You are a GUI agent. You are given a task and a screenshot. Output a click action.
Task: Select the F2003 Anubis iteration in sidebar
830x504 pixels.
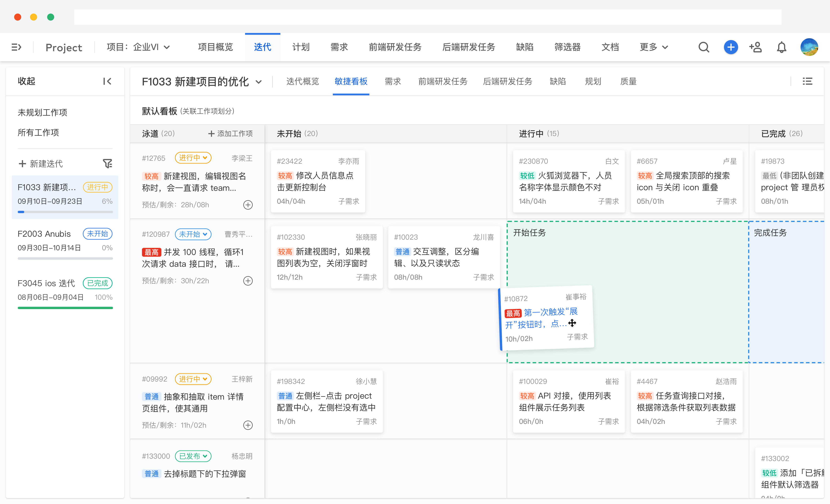(x=44, y=234)
